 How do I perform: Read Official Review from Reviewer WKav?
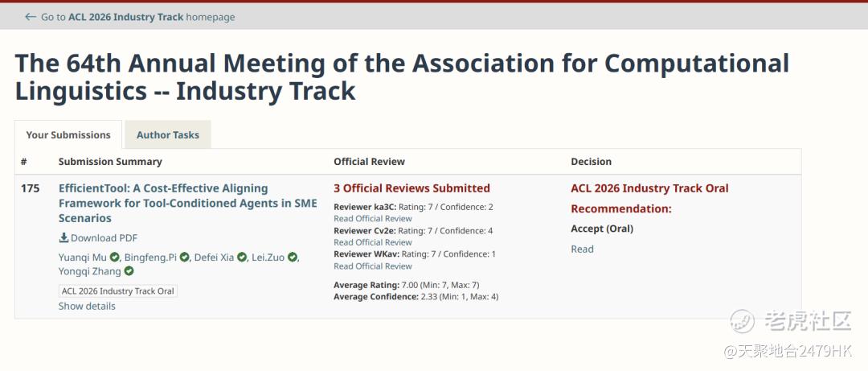373,266
